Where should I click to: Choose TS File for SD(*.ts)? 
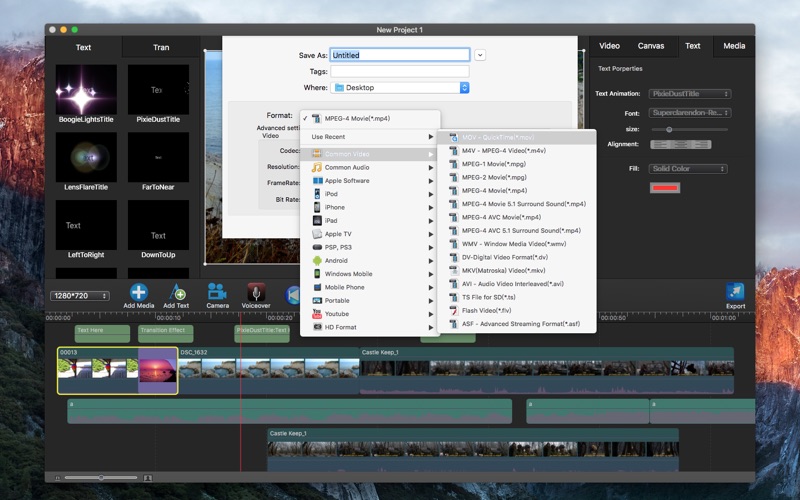point(516,297)
